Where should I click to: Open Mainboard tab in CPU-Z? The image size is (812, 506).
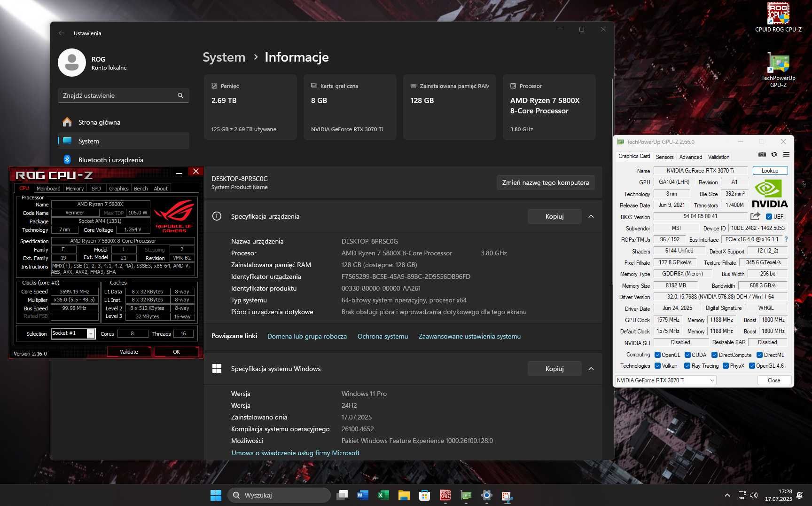[48, 189]
